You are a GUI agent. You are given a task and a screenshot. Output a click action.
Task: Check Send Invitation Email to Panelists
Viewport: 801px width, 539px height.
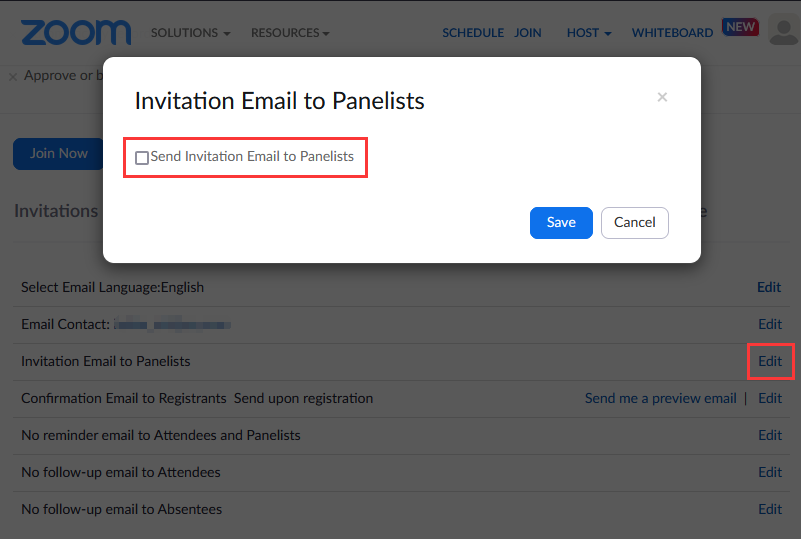pos(142,158)
